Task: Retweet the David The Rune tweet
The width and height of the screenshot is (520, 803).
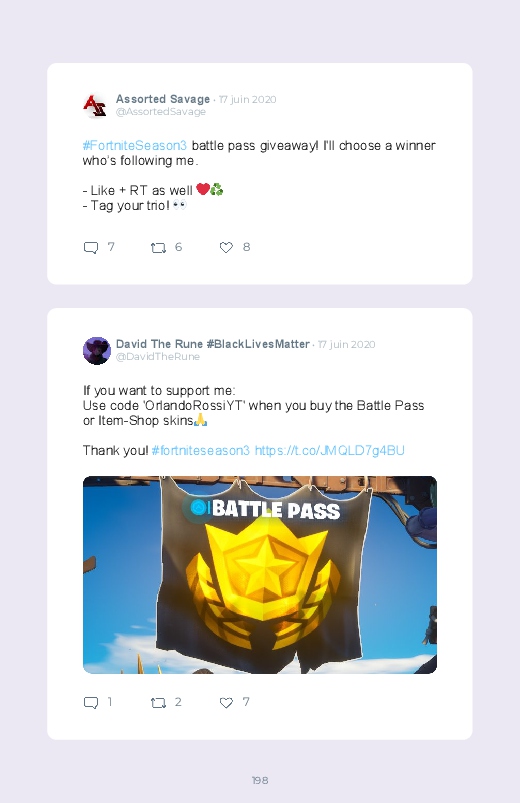Action: [x=158, y=703]
